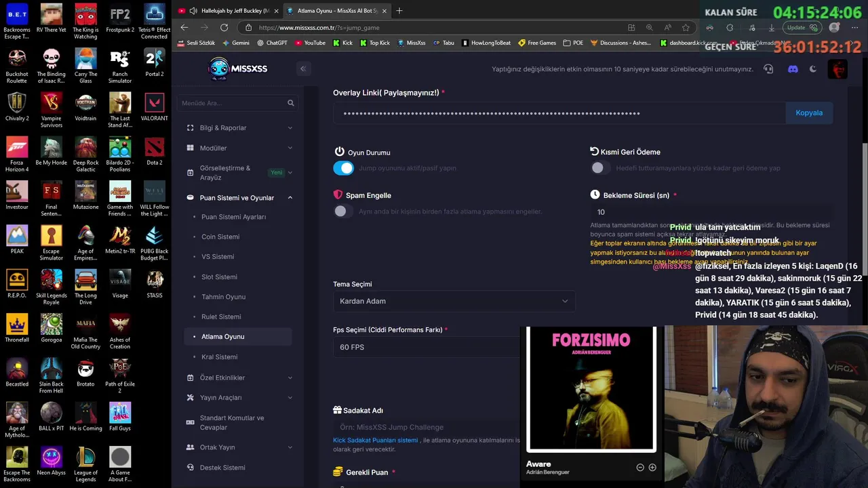
Task: Open the Frostpunk 2 desktop shortcut
Action: pyautogui.click(x=120, y=18)
